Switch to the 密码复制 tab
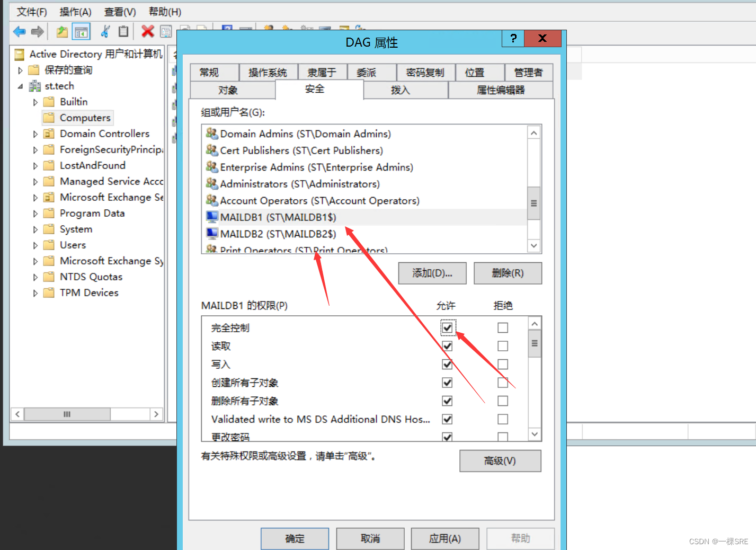756x550 pixels. [425, 73]
